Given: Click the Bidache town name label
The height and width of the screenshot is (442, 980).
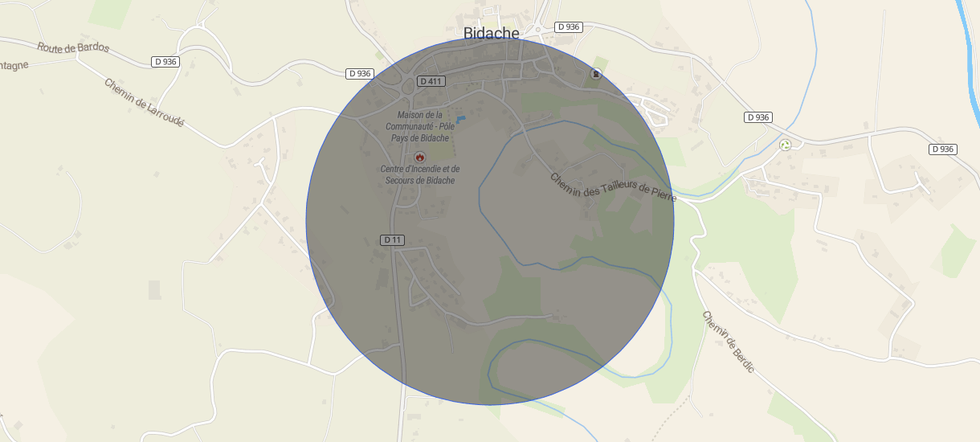Looking at the screenshot, I should [x=492, y=33].
